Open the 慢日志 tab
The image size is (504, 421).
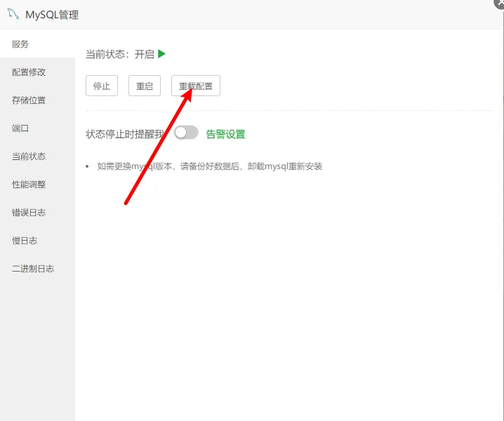pos(37,241)
